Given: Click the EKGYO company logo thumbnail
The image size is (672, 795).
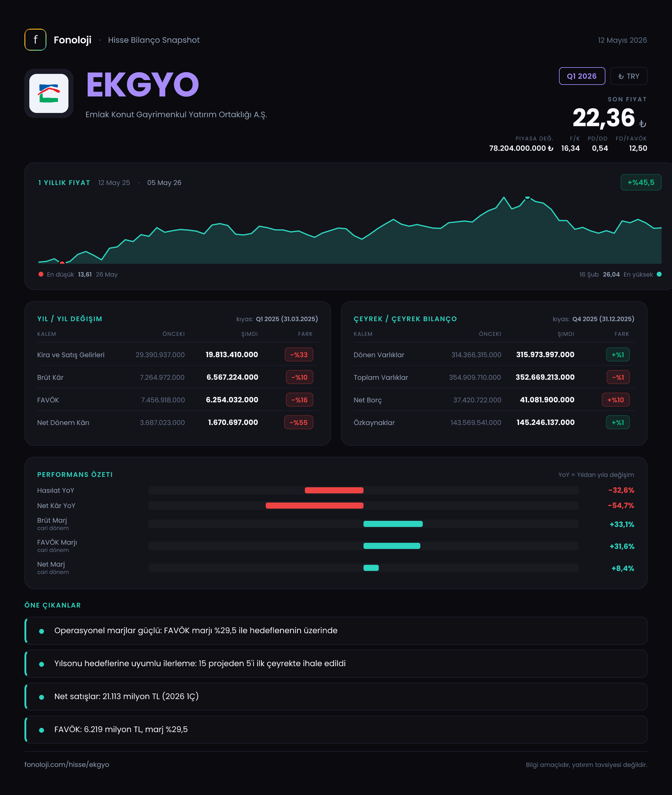Looking at the screenshot, I should [49, 93].
